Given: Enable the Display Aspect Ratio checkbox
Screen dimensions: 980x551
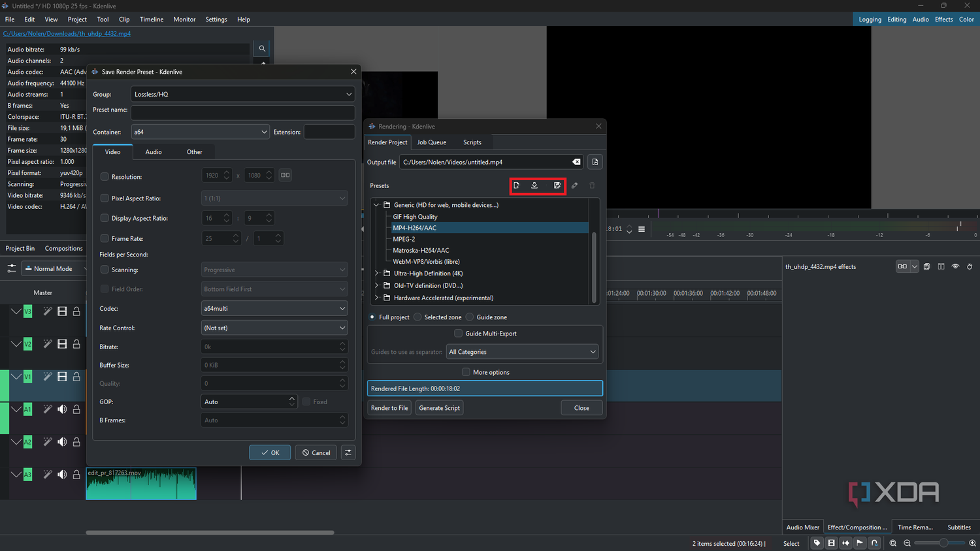Looking at the screenshot, I should 105,219.
